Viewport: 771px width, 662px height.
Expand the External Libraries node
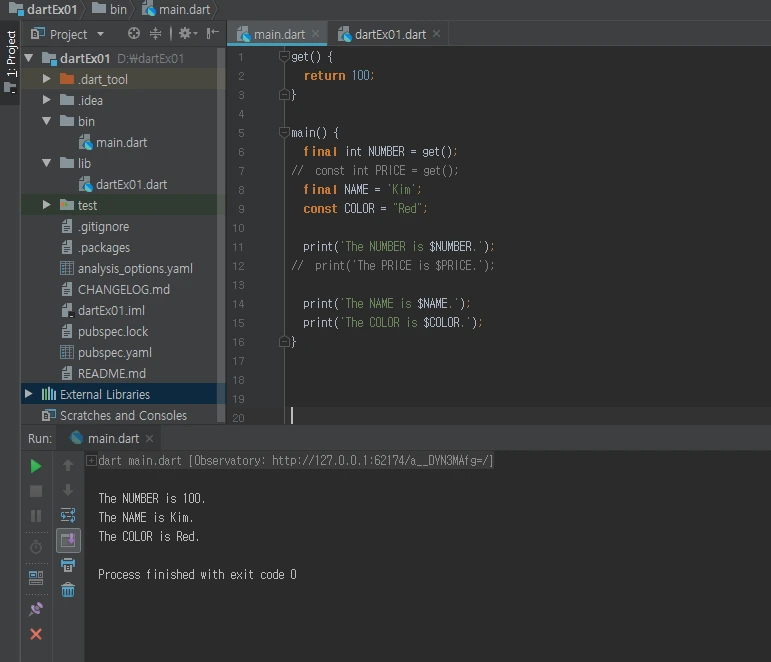click(28, 394)
